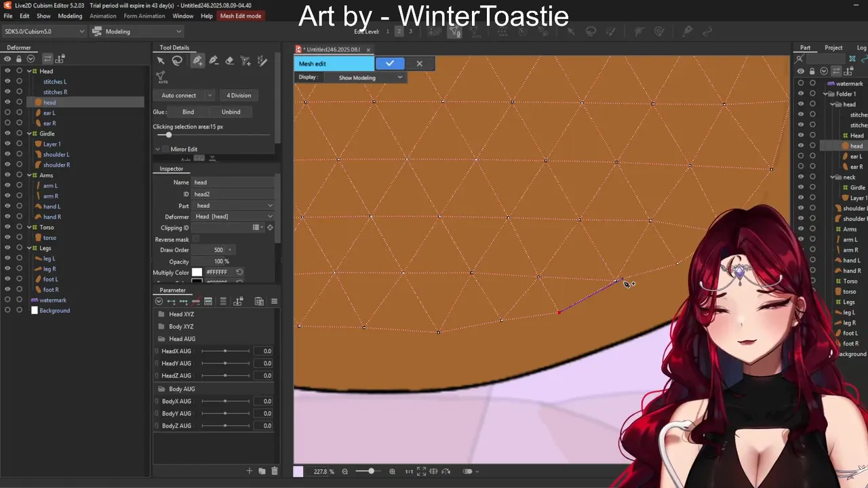Click the zoom out magnifier icon
Screen dimensions: 868x488
[344, 471]
